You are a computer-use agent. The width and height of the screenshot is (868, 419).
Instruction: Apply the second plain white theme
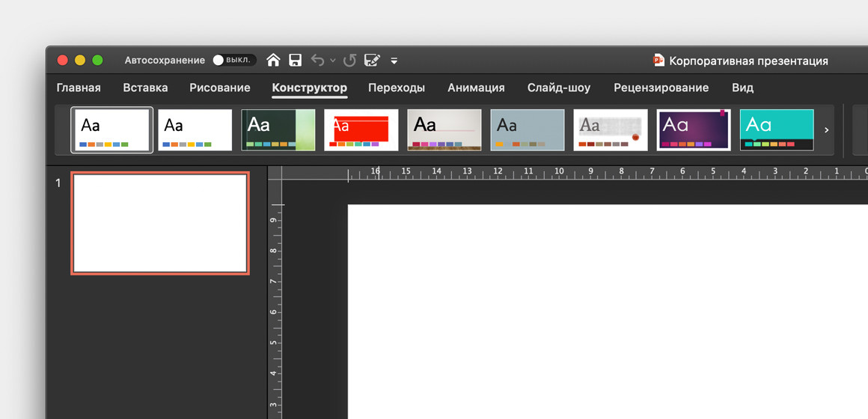pyautogui.click(x=195, y=130)
